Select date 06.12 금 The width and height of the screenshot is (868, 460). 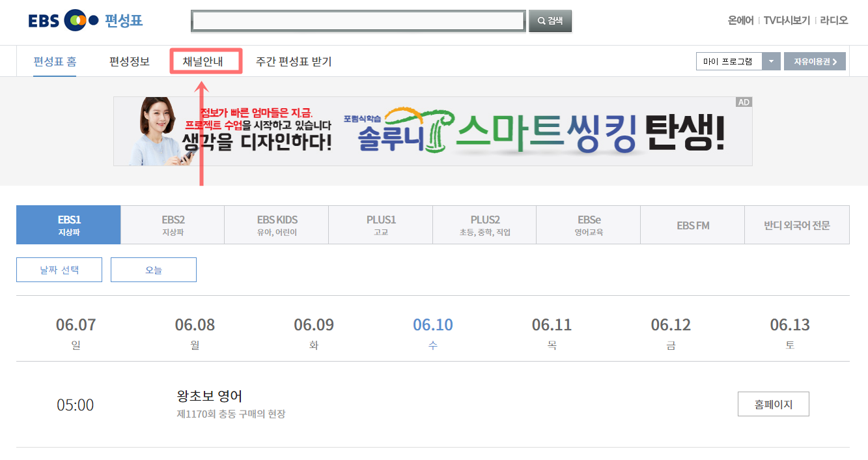tap(671, 334)
